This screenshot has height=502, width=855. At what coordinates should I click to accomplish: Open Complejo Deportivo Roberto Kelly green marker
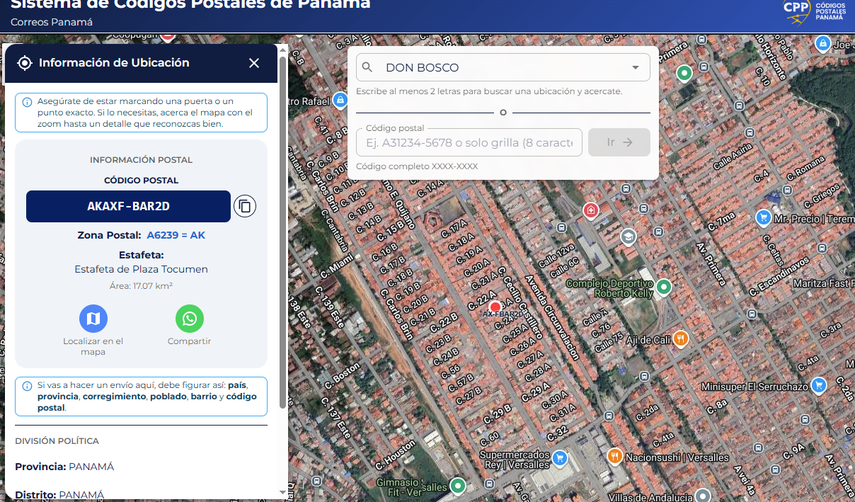[x=664, y=286]
